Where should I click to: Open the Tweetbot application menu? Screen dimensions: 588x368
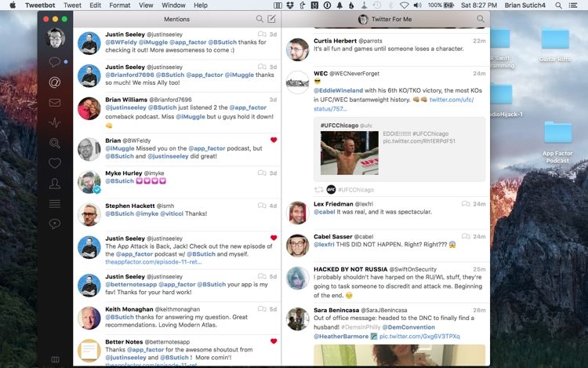(40, 5)
